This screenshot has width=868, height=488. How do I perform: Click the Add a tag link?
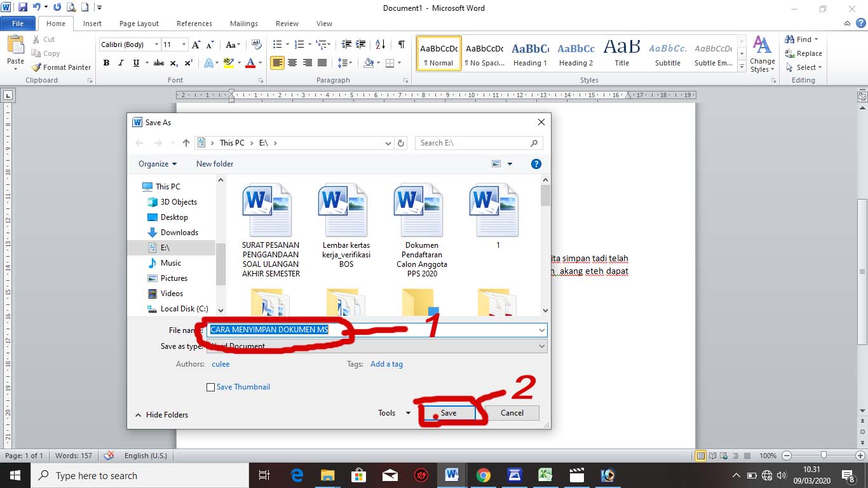pyautogui.click(x=386, y=364)
